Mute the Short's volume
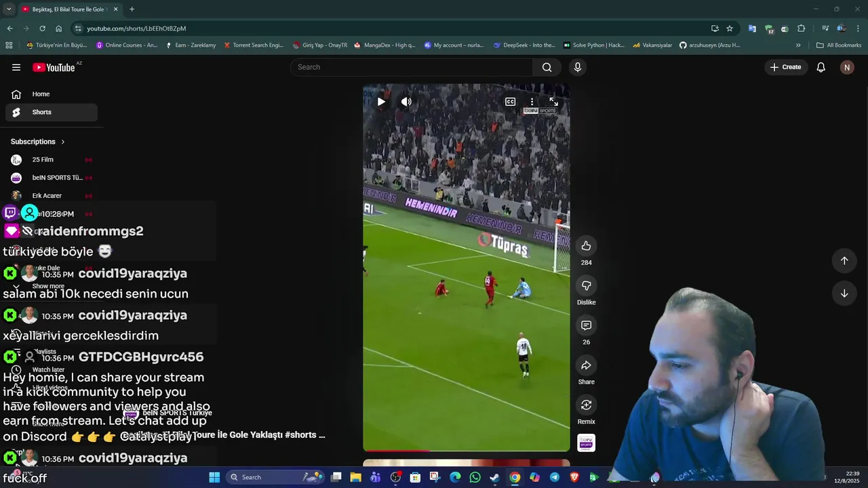The image size is (868, 488). [406, 102]
